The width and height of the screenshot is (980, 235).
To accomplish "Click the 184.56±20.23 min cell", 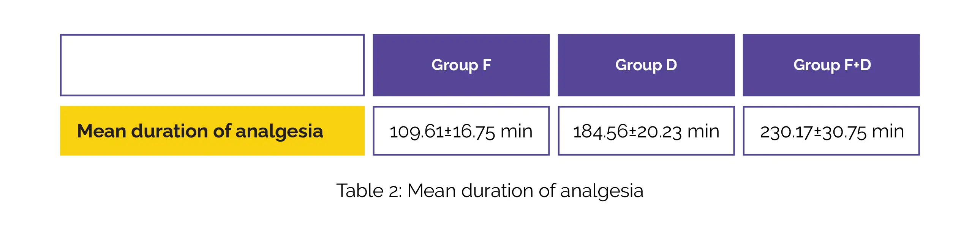I will point(646,131).
